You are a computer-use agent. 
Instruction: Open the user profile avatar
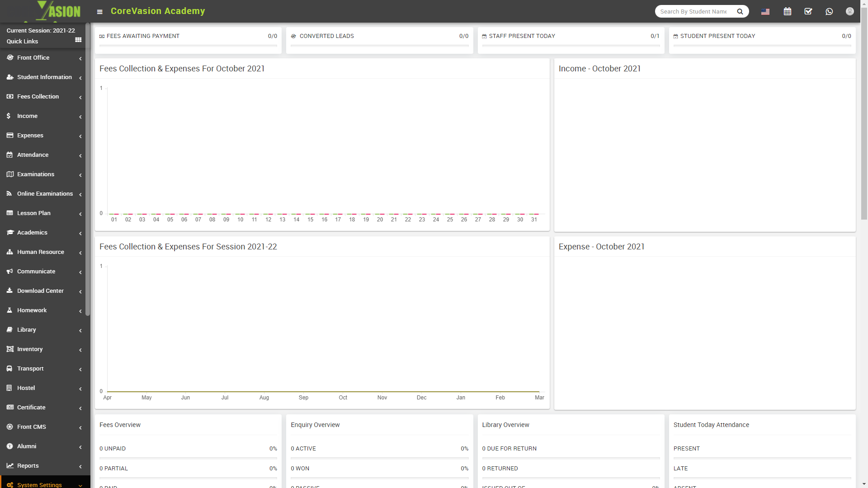[850, 11]
